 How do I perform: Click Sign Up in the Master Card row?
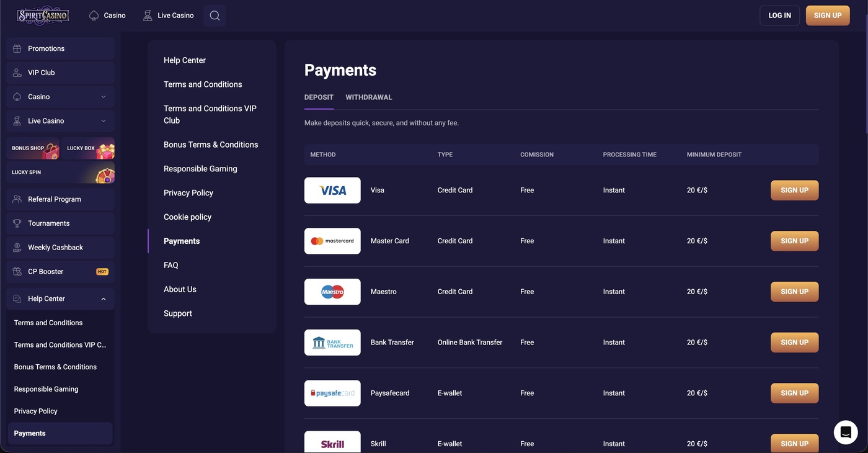[x=794, y=241]
